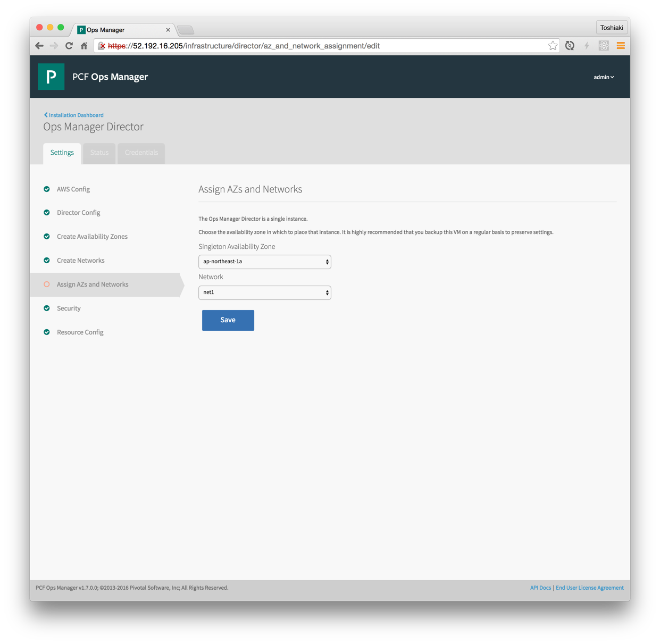Viewport: 660px width, 644px height.
Task: Click the browser forward arrow
Action: [x=54, y=46]
